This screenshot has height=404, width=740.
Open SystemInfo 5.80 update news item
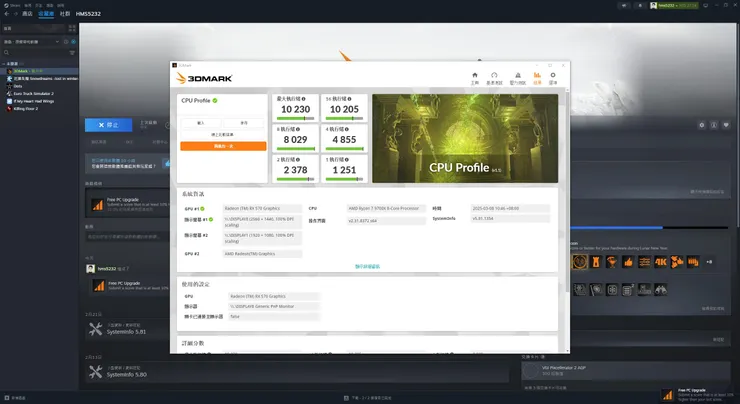tap(297, 372)
